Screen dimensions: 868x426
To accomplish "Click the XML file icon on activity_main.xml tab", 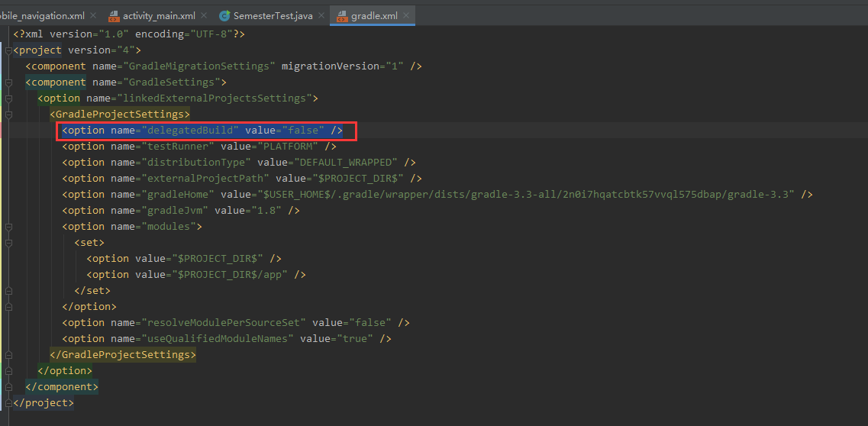I will coord(114,16).
